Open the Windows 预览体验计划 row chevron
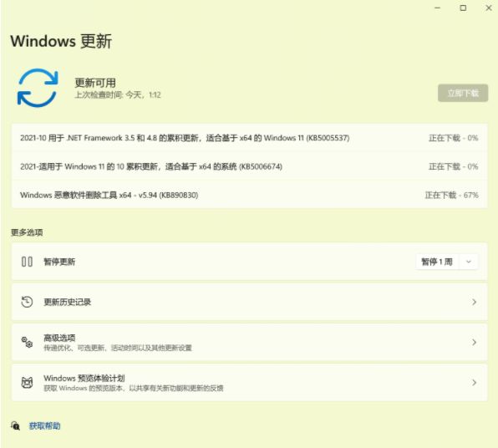 tap(474, 383)
